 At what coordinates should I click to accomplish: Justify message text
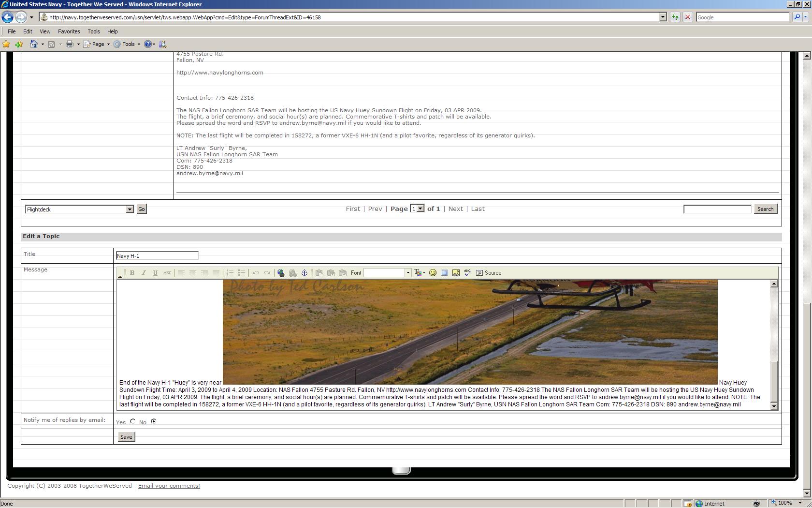pyautogui.click(x=216, y=273)
